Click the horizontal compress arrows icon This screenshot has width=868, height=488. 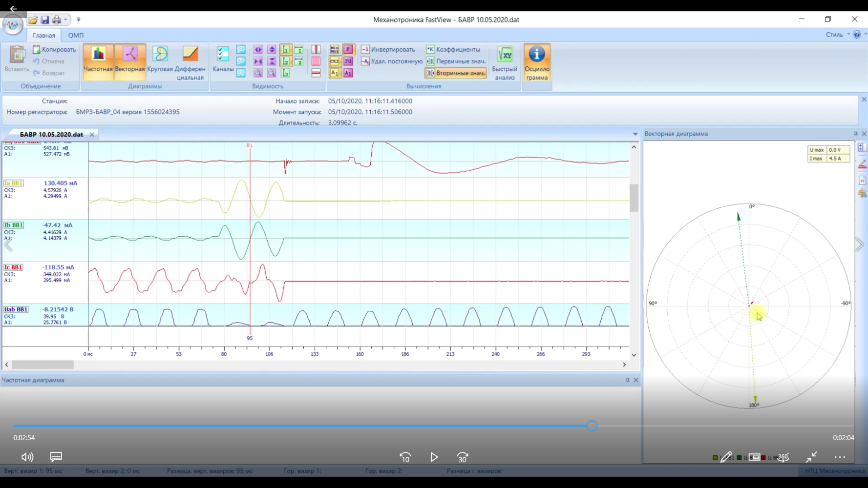click(258, 61)
